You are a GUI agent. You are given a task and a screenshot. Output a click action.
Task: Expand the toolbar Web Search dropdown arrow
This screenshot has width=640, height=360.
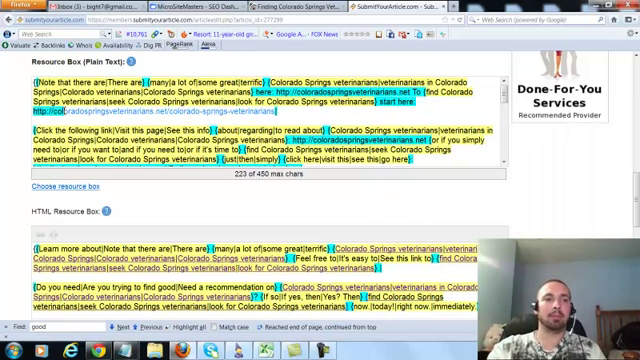pyautogui.click(x=109, y=34)
